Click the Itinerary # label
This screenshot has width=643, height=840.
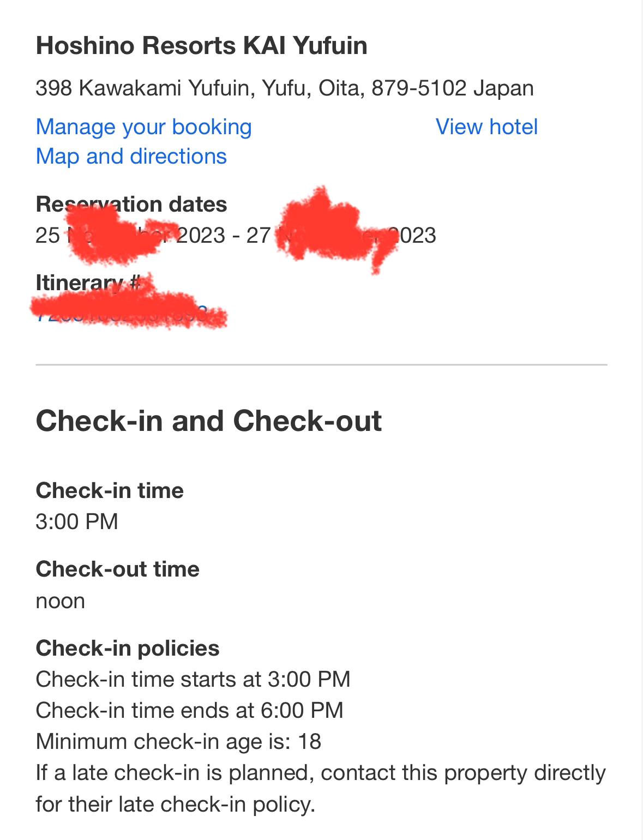point(88,283)
